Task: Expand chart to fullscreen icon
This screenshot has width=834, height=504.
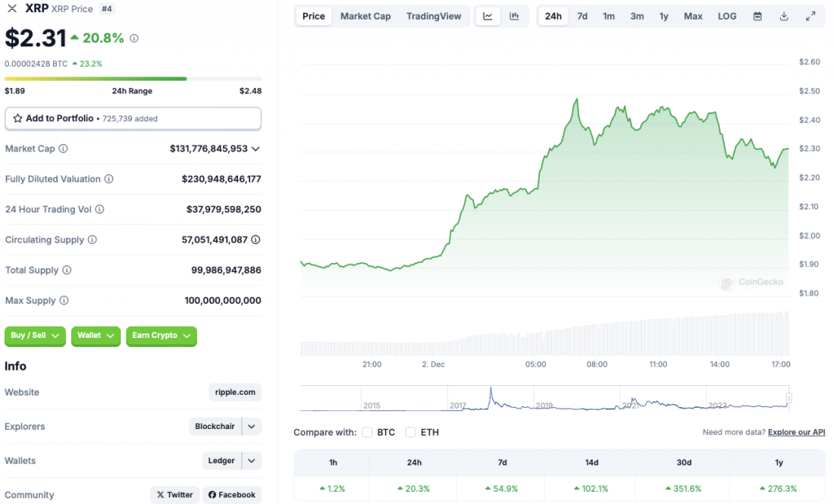Action: [x=810, y=16]
